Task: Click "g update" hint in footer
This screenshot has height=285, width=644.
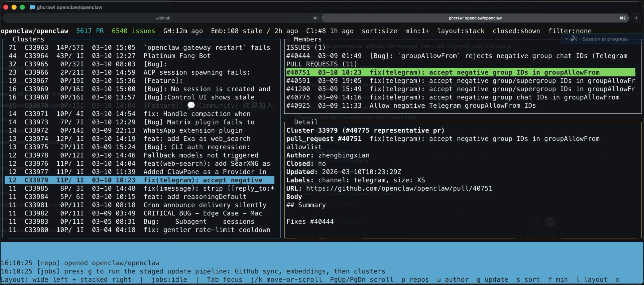Action: pyautogui.click(x=492, y=279)
